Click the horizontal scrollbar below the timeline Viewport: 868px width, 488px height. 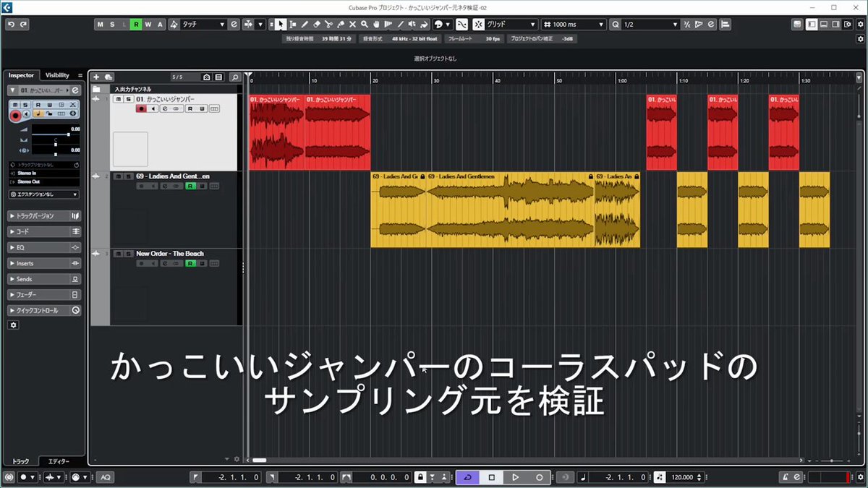pyautogui.click(x=260, y=460)
